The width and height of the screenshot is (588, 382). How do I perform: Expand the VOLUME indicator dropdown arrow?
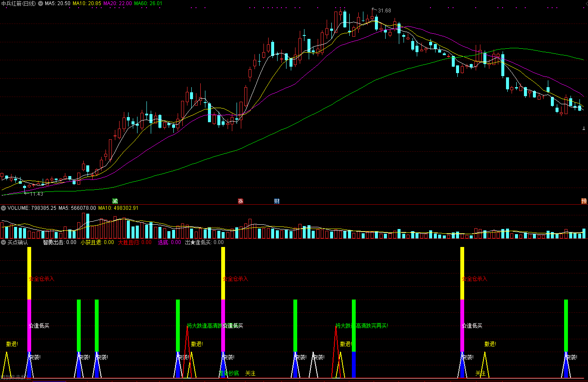[3, 208]
